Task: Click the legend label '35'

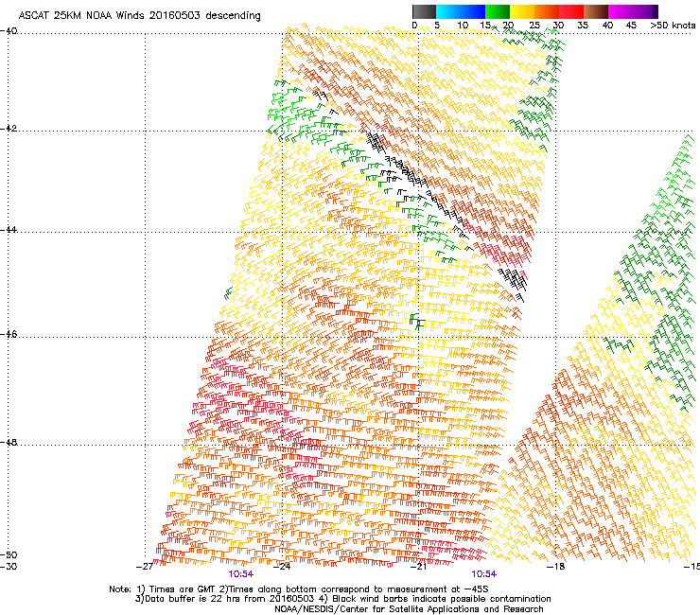Action: [583, 26]
